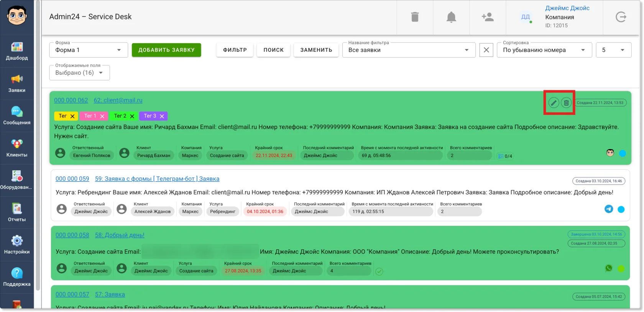The height and width of the screenshot is (312, 644).
Task: Remove yellow Тег tag
Action: (x=72, y=116)
